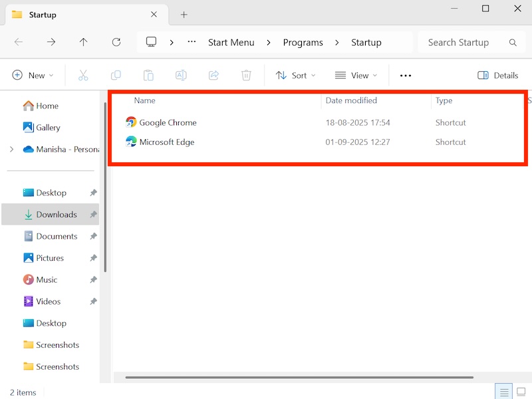Open a new File Explorer tab
Image resolution: width=532 pixels, height=399 pixels.
click(184, 15)
